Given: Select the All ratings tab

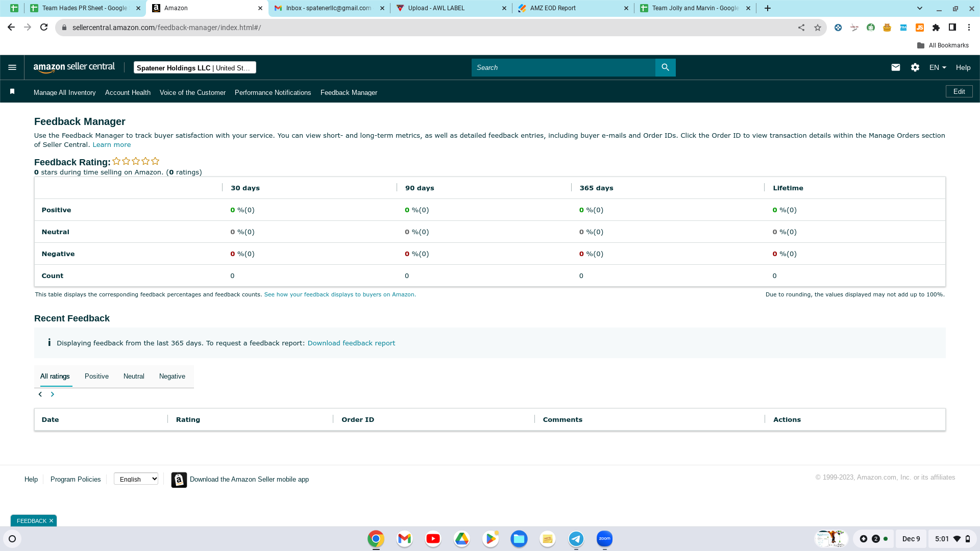Looking at the screenshot, I should click(x=55, y=377).
